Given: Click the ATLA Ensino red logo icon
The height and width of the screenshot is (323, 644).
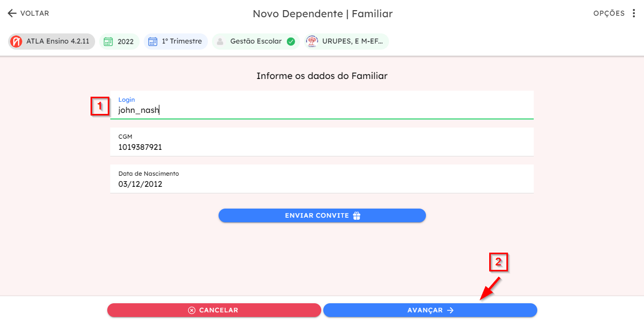Looking at the screenshot, I should coord(16,42).
